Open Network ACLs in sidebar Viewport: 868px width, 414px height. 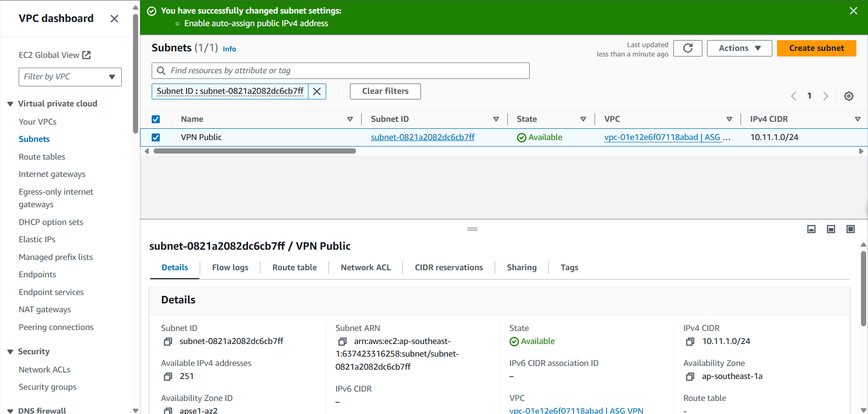tap(44, 370)
